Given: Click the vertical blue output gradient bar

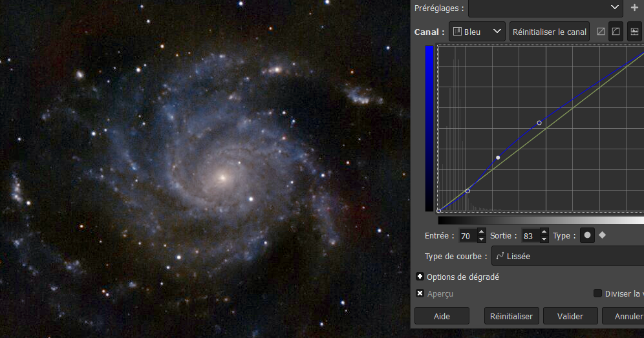Looking at the screenshot, I should click(x=429, y=128).
